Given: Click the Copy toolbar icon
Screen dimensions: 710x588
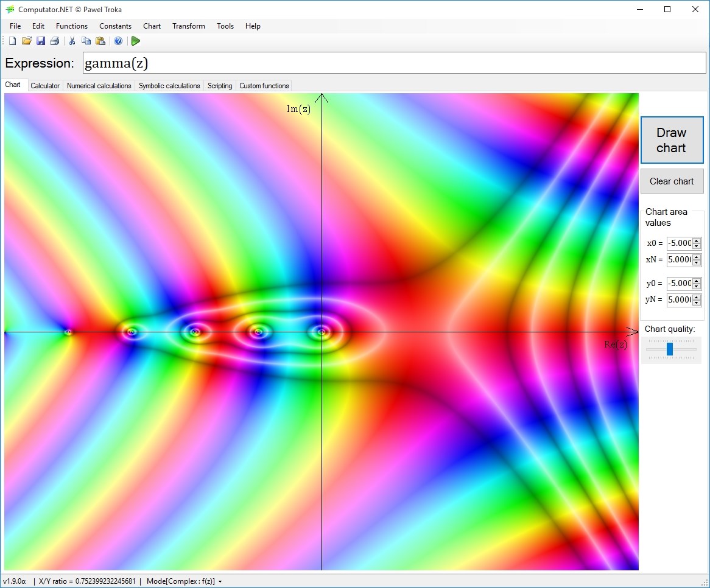Looking at the screenshot, I should tap(86, 41).
